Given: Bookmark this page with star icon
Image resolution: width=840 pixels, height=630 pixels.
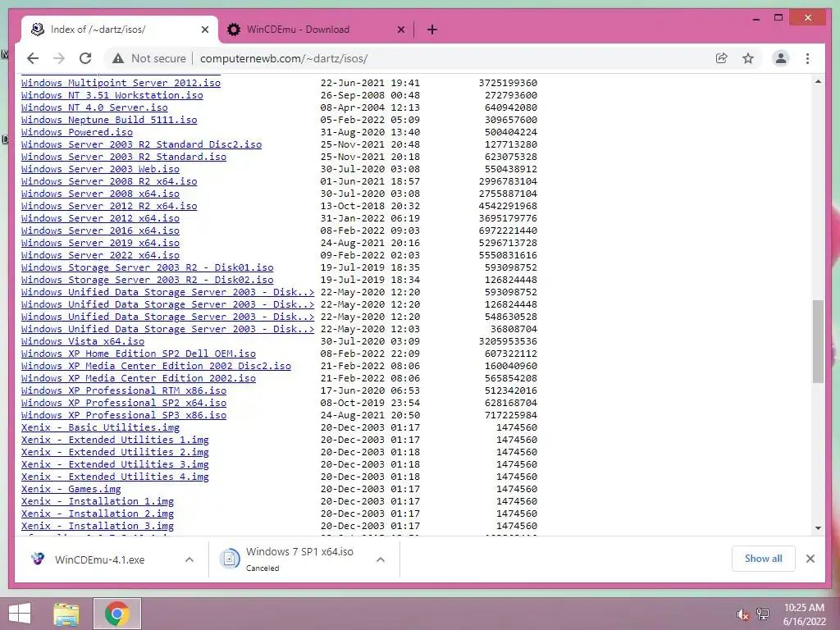Looking at the screenshot, I should pos(748,58).
